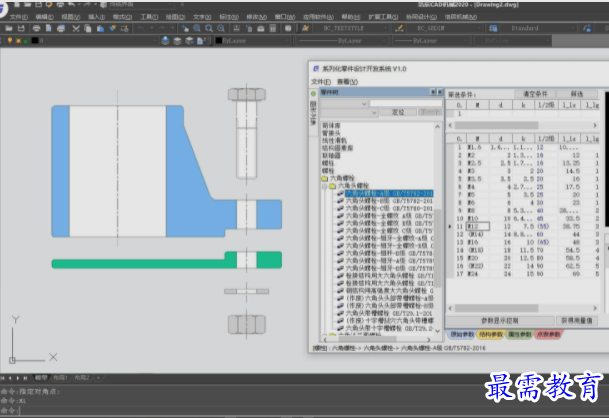Viewport: 609px width, 418px height.
Task: Click the search text field in parts tree panel
Action: click(x=406, y=103)
